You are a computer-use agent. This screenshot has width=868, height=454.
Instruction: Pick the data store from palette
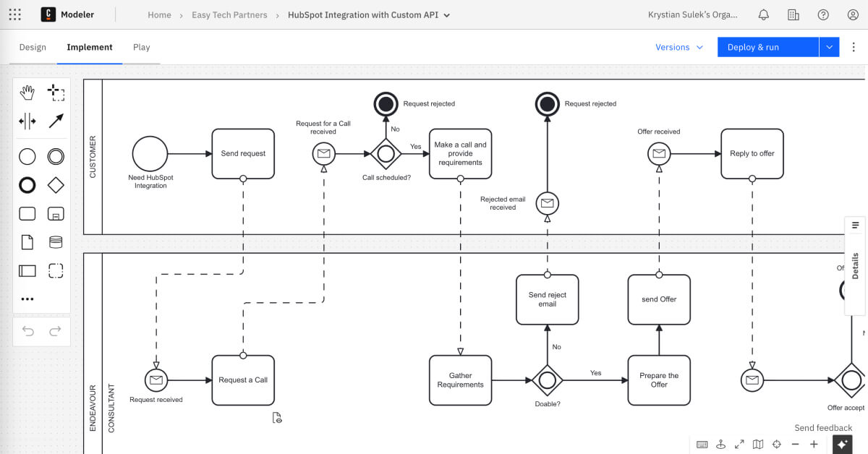pyautogui.click(x=56, y=242)
